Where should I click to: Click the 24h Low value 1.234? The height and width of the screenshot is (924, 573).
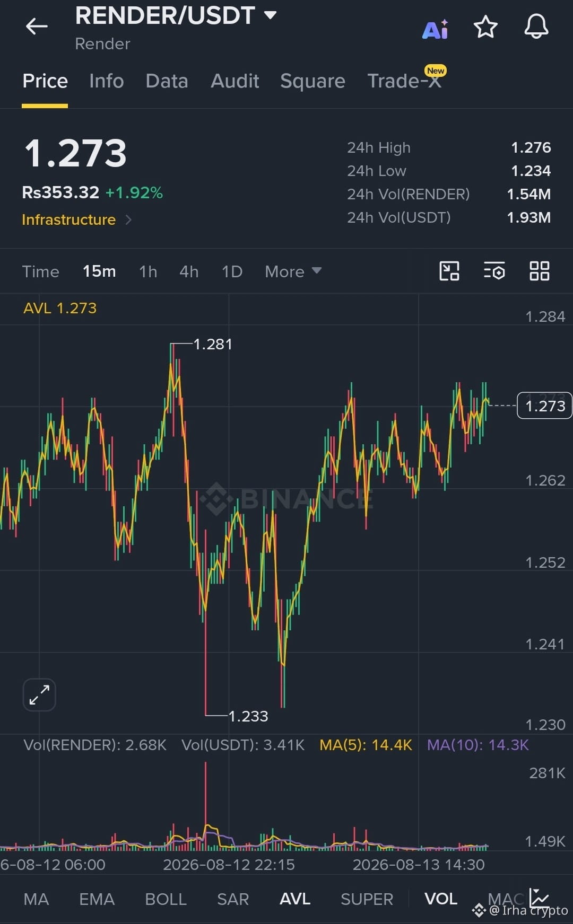pyautogui.click(x=531, y=171)
